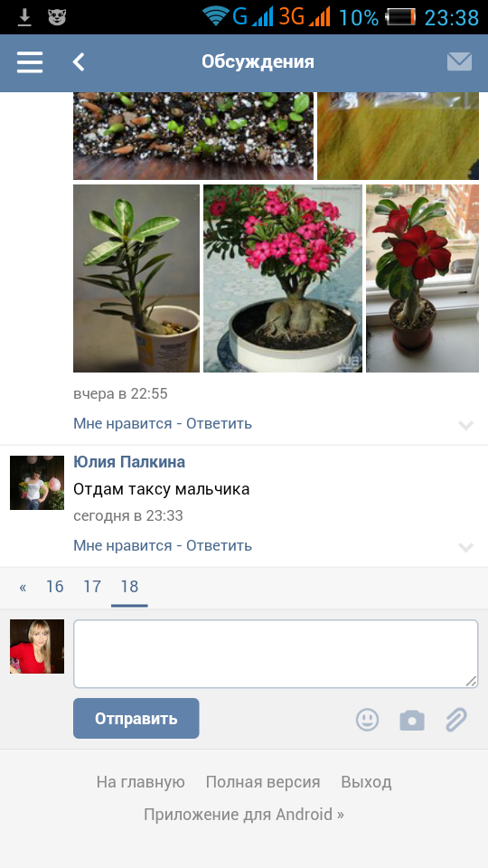The image size is (488, 868).
Task: Open messages via envelope icon
Action: (x=459, y=62)
